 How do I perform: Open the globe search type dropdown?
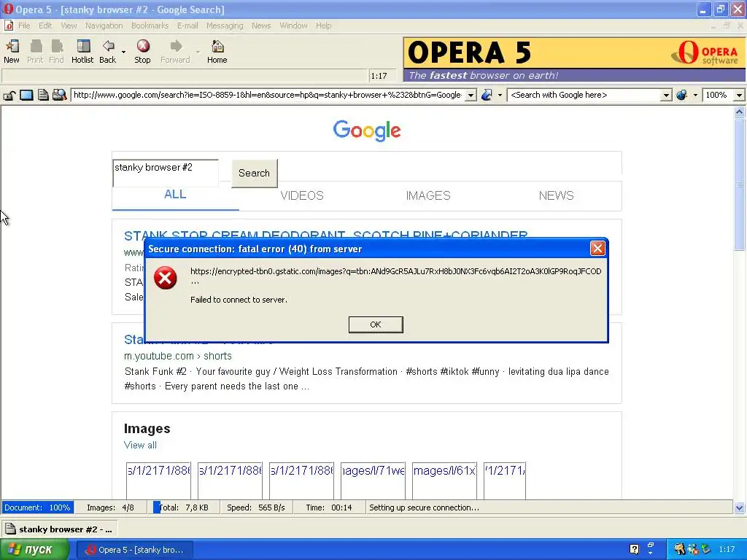click(x=695, y=96)
